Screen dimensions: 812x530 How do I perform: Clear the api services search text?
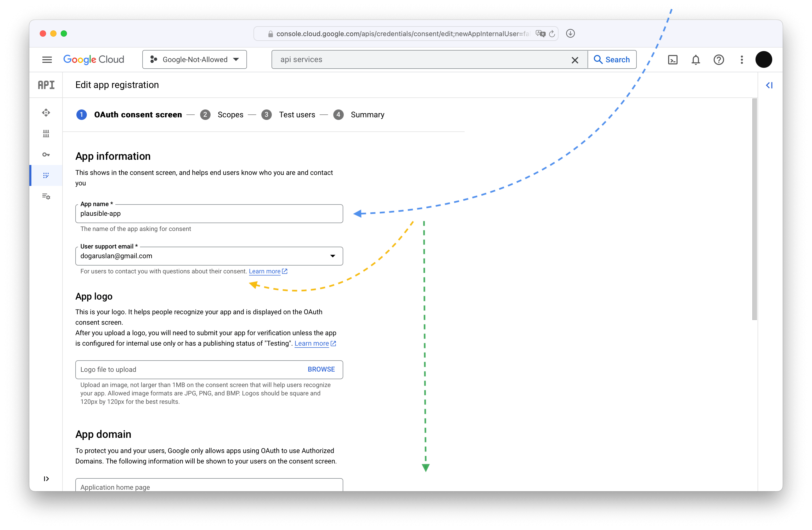(x=575, y=60)
